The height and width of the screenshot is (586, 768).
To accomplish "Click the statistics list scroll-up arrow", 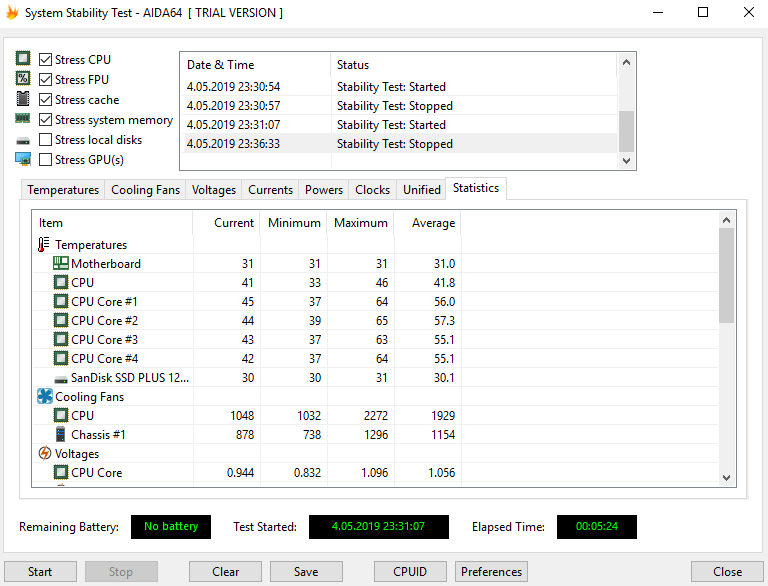I will tap(726, 220).
